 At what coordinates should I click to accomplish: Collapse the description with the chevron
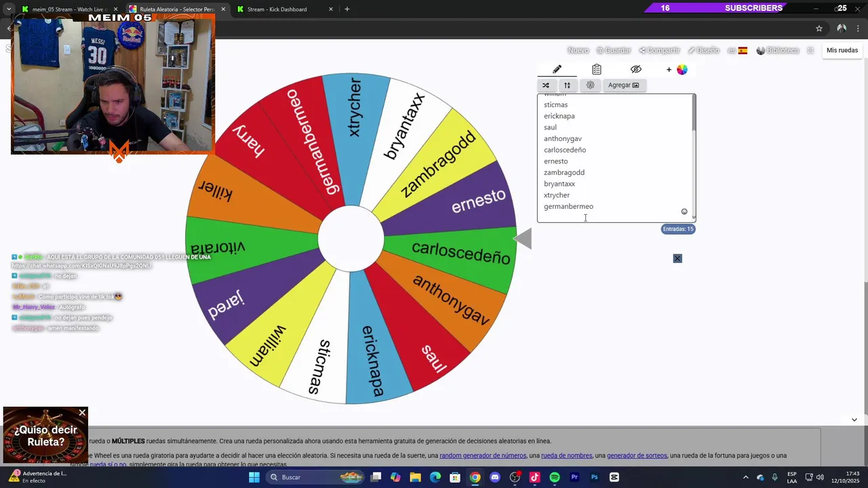click(x=854, y=420)
